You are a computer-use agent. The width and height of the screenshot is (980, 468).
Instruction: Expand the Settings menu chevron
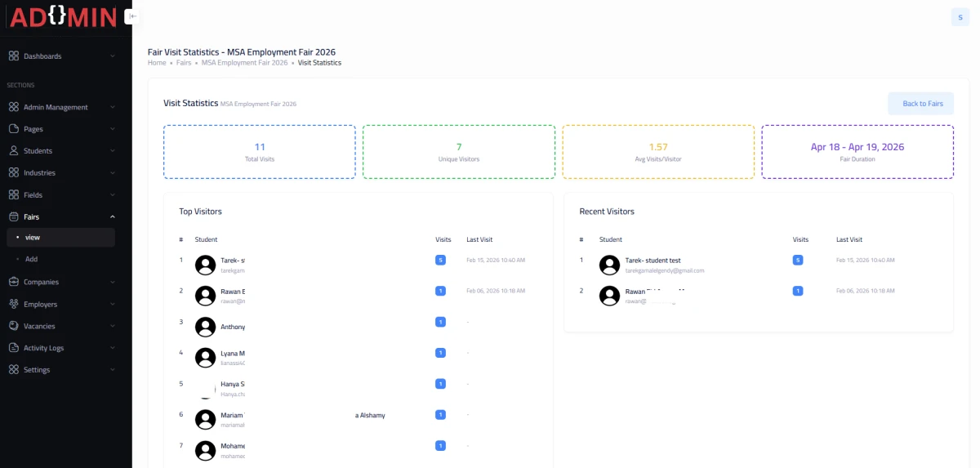pyautogui.click(x=113, y=370)
